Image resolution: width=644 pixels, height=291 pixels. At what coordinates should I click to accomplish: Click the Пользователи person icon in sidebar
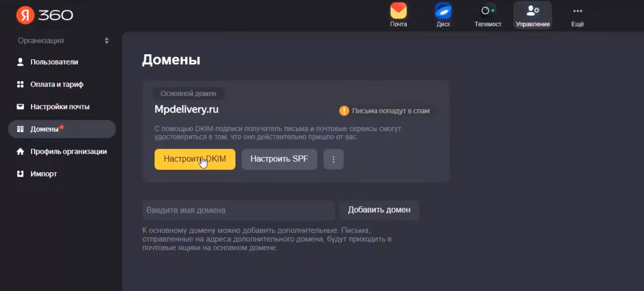coord(20,62)
